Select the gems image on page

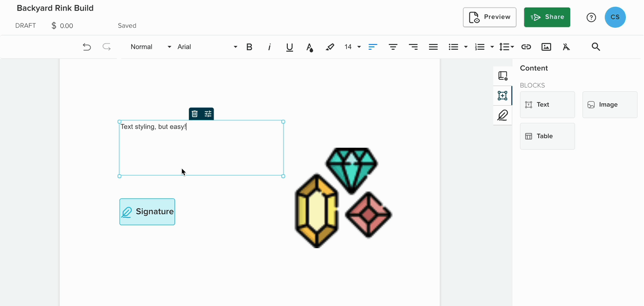(x=343, y=197)
